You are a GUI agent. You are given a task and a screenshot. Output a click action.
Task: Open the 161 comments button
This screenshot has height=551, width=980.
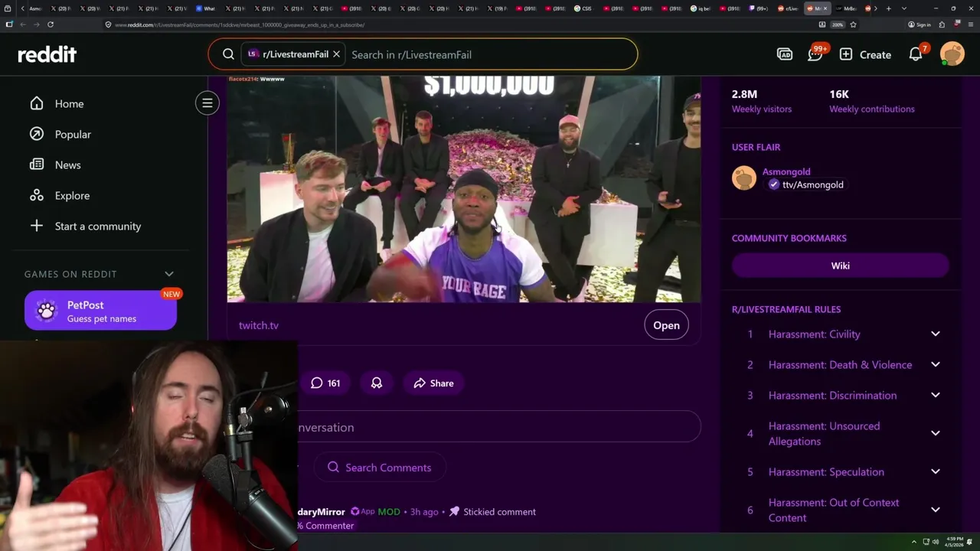tap(325, 383)
